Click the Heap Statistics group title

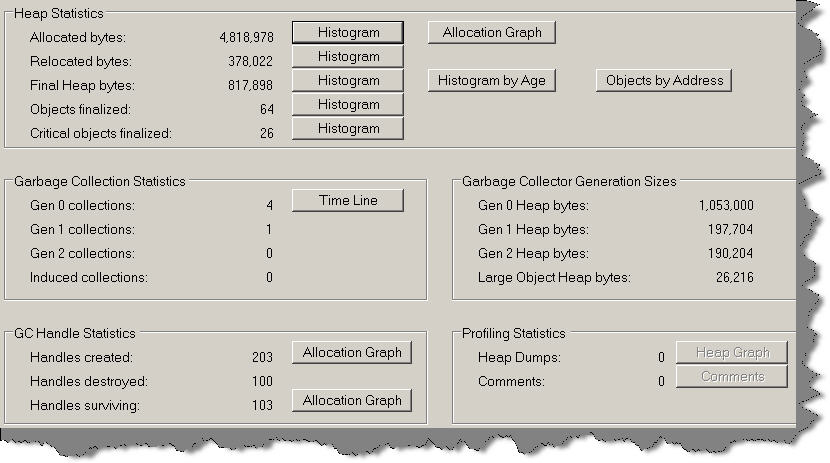pyautogui.click(x=59, y=13)
